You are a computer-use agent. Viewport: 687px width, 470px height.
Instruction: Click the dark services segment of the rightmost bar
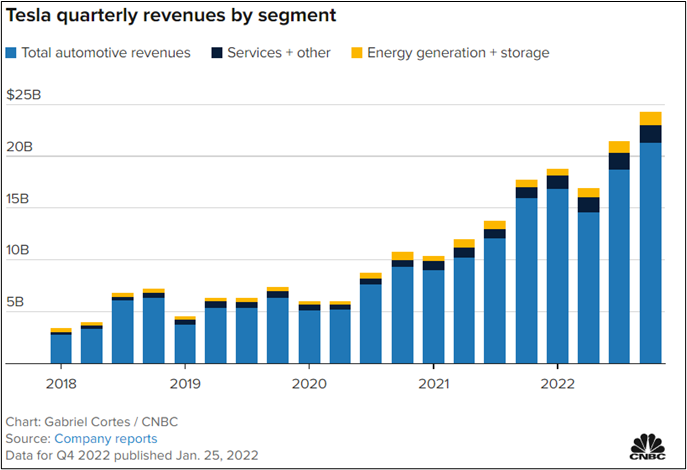click(x=650, y=134)
